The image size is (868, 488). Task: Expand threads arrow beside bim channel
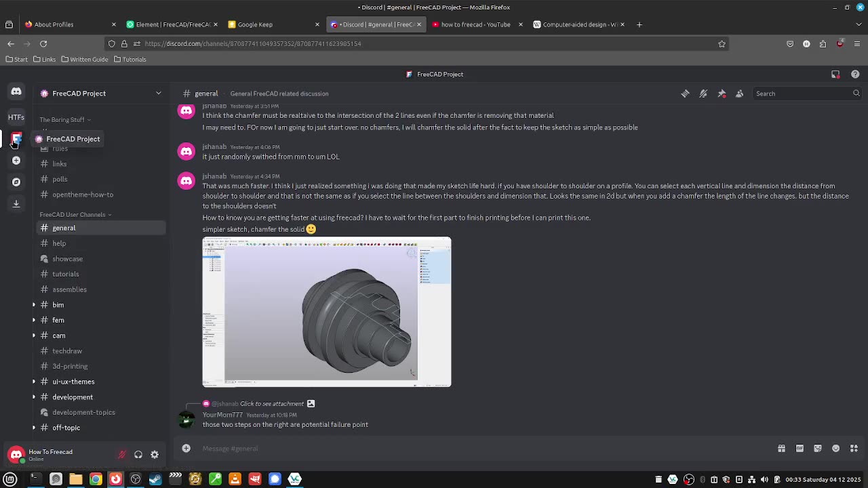pos(34,305)
